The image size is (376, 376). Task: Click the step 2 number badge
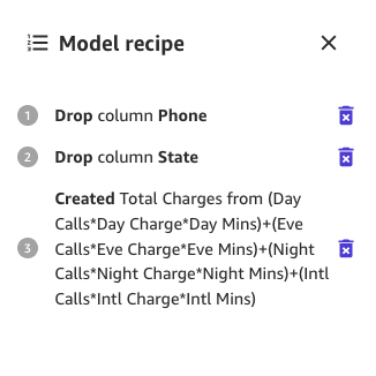pyautogui.click(x=28, y=157)
